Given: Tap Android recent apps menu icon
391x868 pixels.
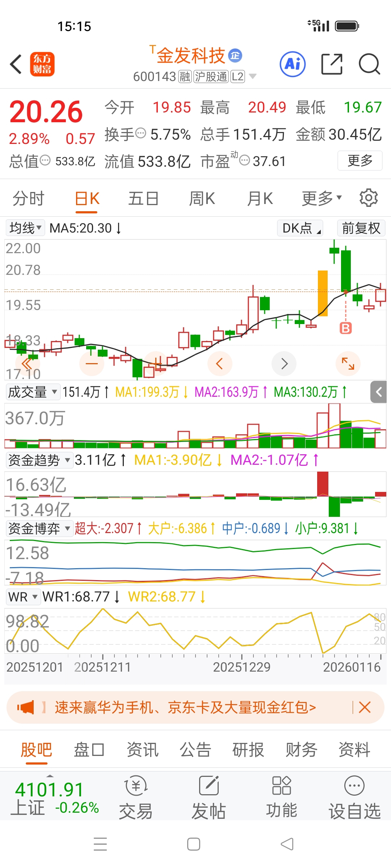Looking at the screenshot, I should pyautogui.click(x=100, y=844).
